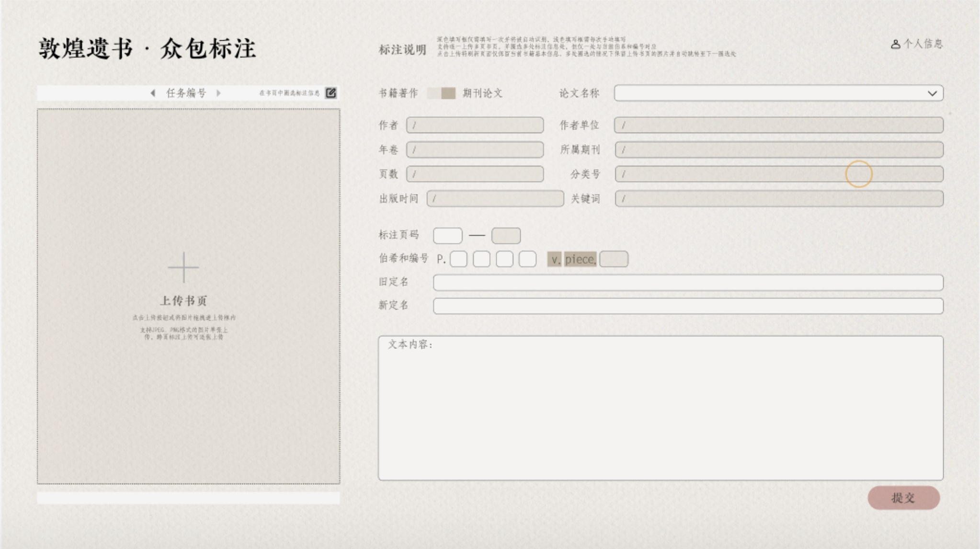Image resolution: width=980 pixels, height=549 pixels.
Task: Click the first P. digit box
Action: coord(458,259)
